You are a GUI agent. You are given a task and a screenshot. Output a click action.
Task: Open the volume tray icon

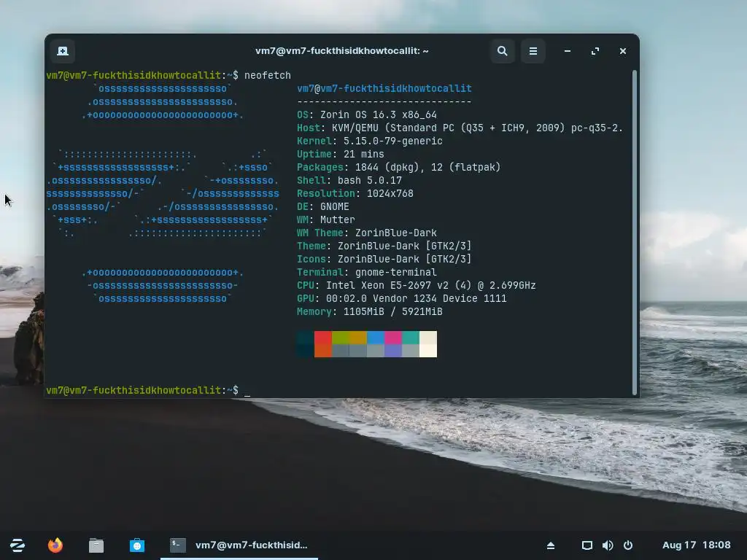pyautogui.click(x=608, y=545)
